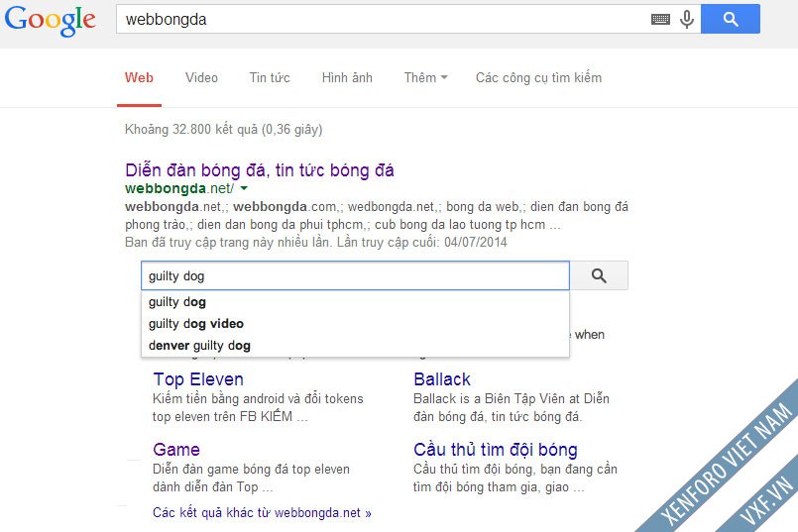The height and width of the screenshot is (532, 798).
Task: Open Diễn đàn bóng đá result title
Action: point(260,170)
